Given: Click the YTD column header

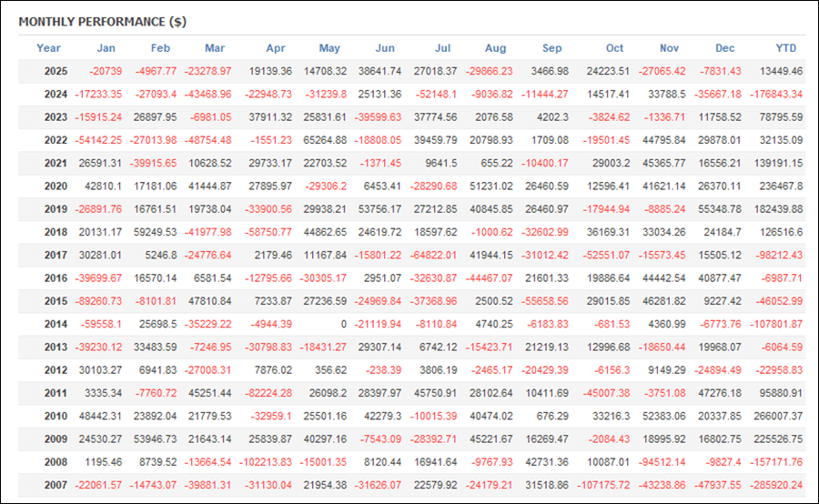Looking at the screenshot, I should tap(786, 48).
